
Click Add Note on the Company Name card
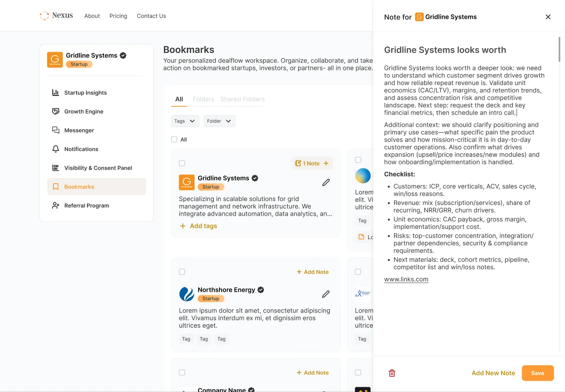(312, 372)
